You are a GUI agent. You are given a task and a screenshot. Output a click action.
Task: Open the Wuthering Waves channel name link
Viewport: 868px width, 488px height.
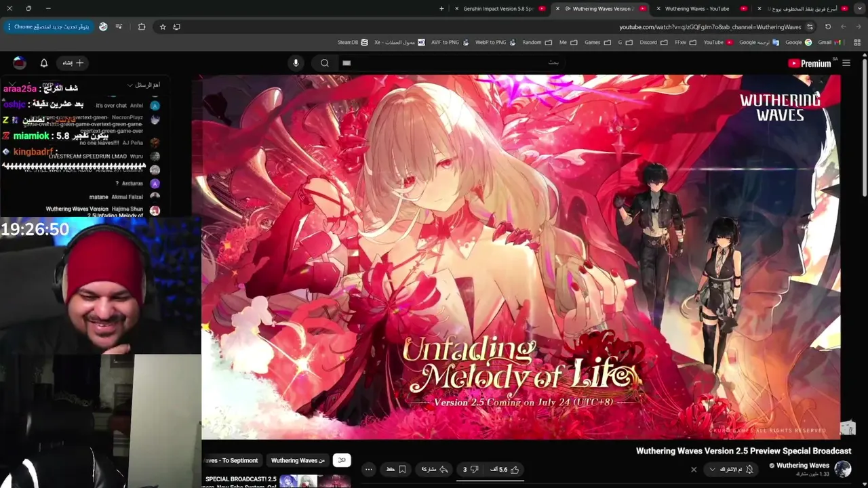802,466
